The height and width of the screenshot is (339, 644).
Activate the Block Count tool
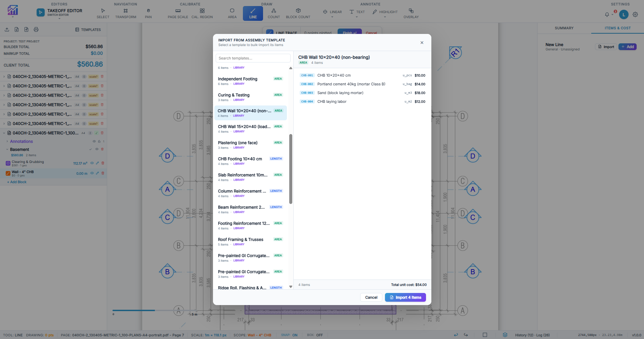298,13
